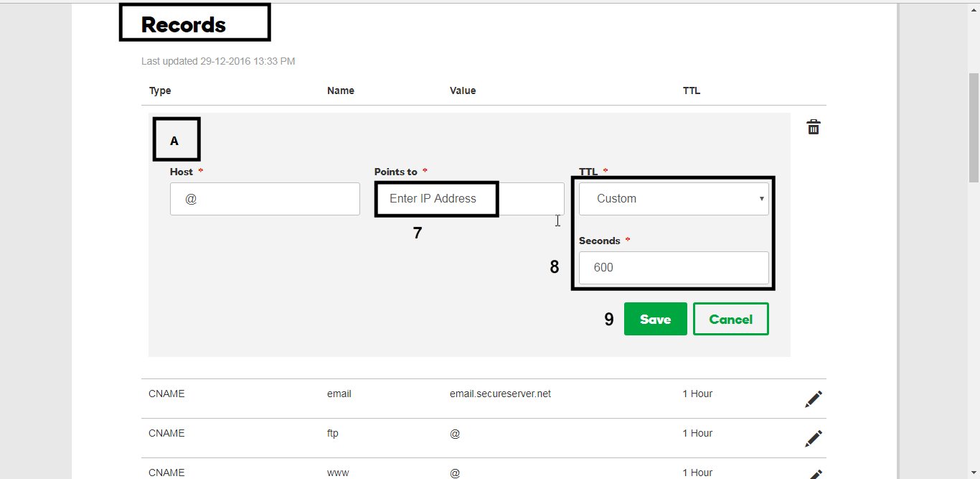The height and width of the screenshot is (479, 980).
Task: Click the page vertical scrollbar
Action: click(974, 127)
